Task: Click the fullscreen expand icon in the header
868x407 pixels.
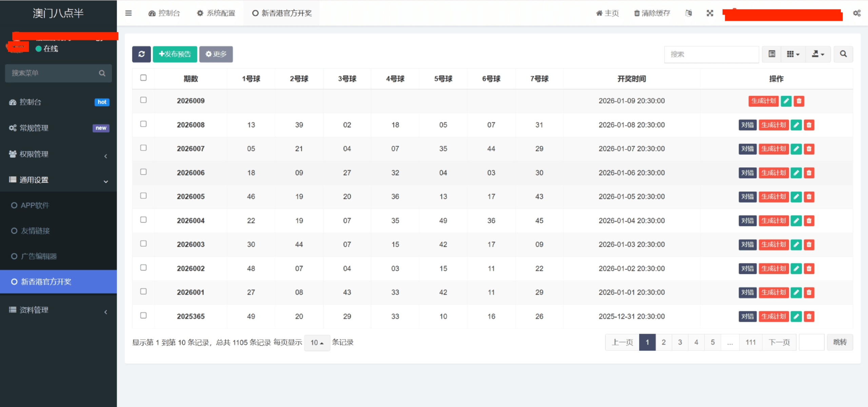Action: 710,13
